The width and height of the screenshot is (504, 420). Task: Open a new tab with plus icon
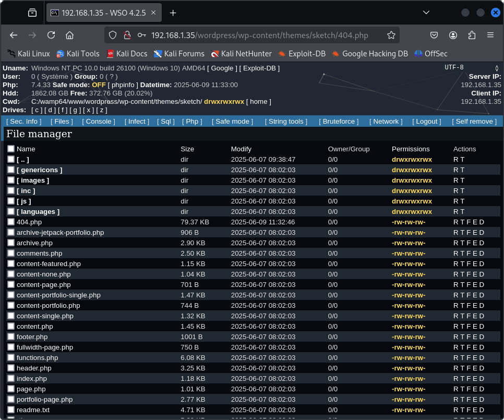173,13
